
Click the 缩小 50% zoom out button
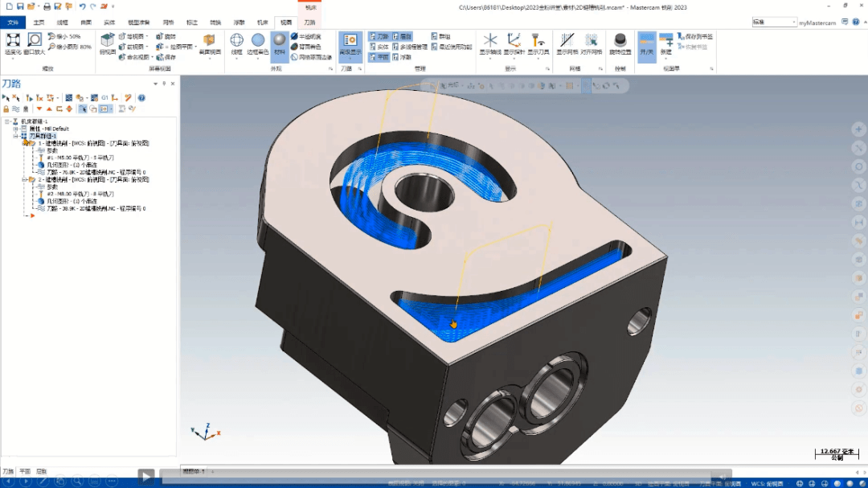point(68,37)
